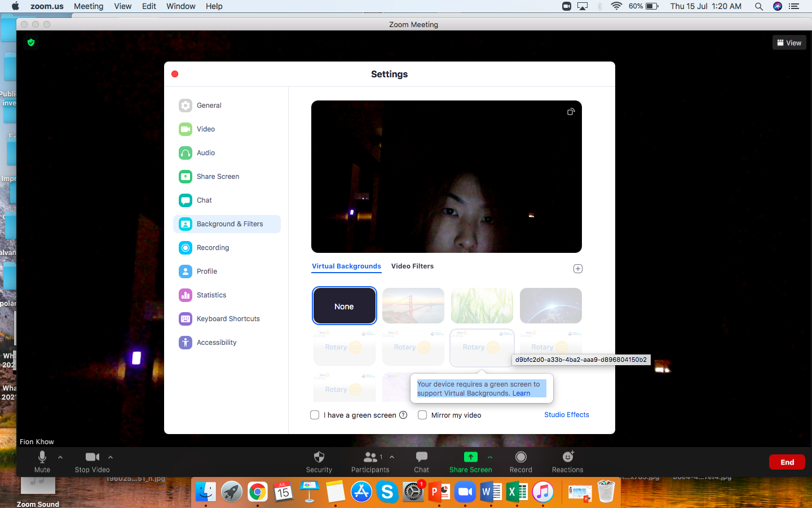Select Background & Filters in sidebar
This screenshot has width=812, height=508.
coord(227,224)
